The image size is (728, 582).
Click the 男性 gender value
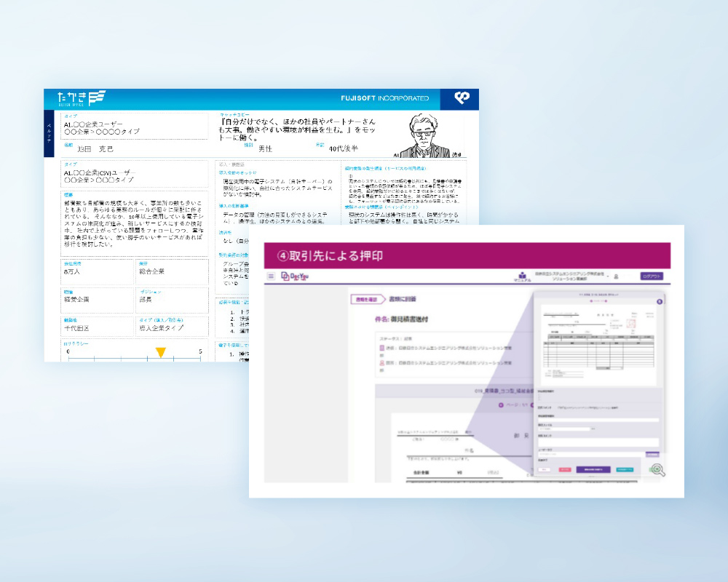pos(266,148)
